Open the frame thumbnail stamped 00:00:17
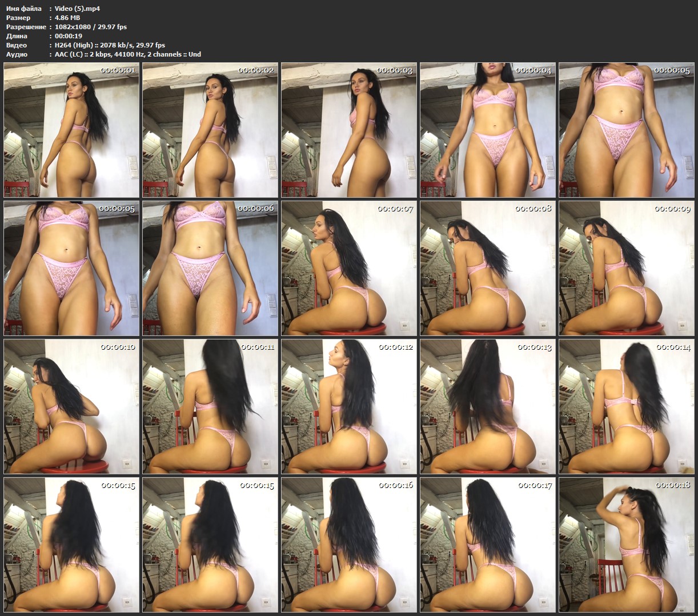698x616 pixels. coord(488,545)
